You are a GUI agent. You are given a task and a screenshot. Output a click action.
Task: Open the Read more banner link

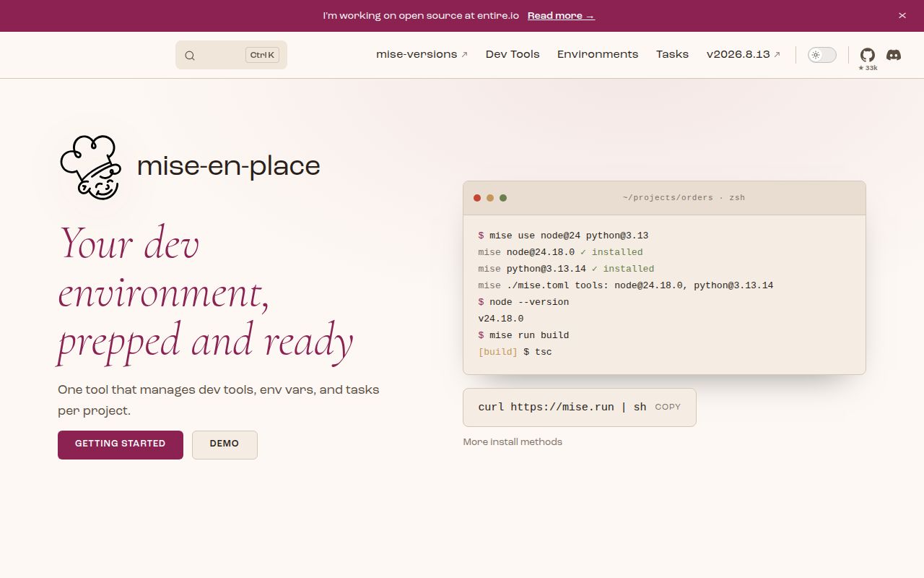(x=561, y=16)
